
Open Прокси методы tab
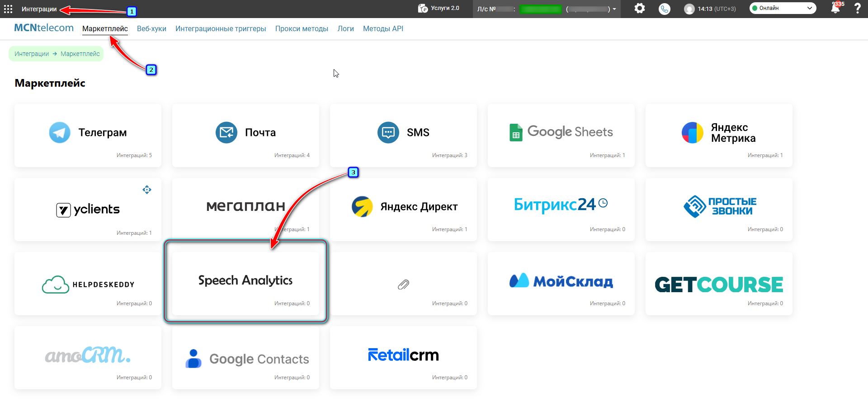[302, 28]
